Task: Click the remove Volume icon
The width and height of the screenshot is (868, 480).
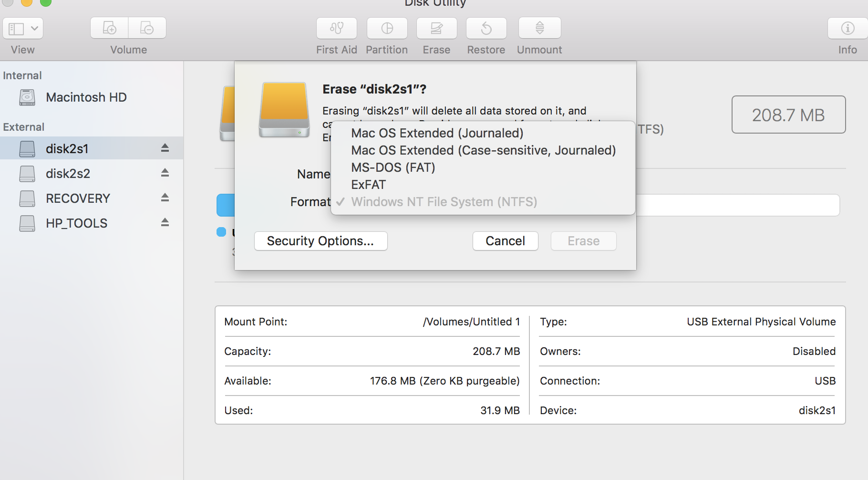Action: click(147, 28)
